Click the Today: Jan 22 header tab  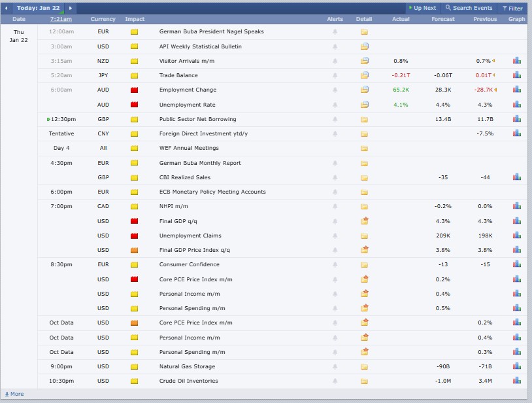[x=39, y=8]
